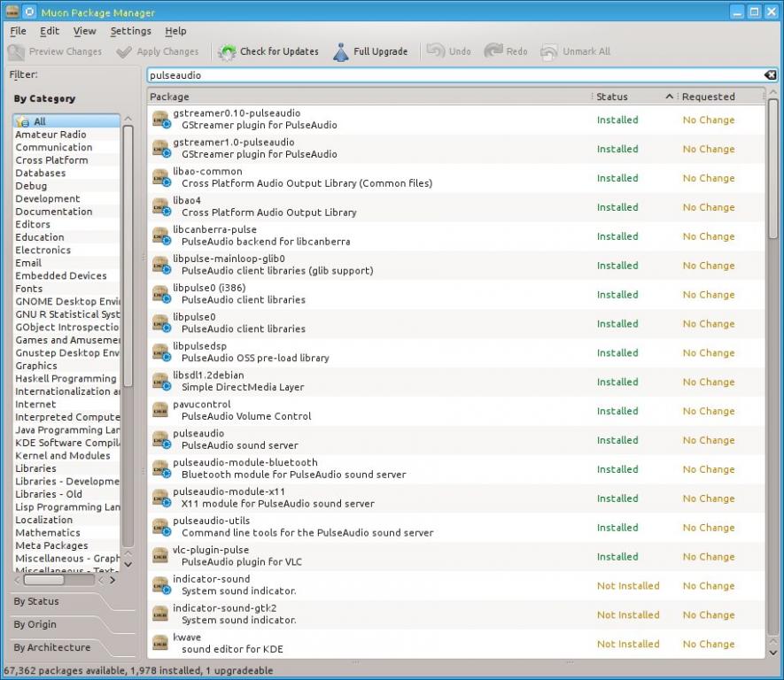This screenshot has height=680, width=784.
Task: Open the View menu
Action: click(84, 31)
